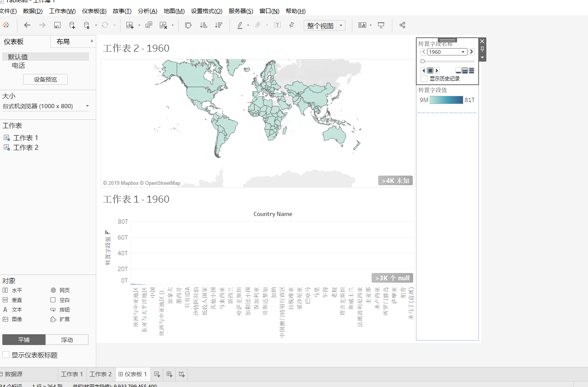The width and height of the screenshot is (588, 387).
Task: Click the sort descending toolbar icon
Action: (x=218, y=25)
